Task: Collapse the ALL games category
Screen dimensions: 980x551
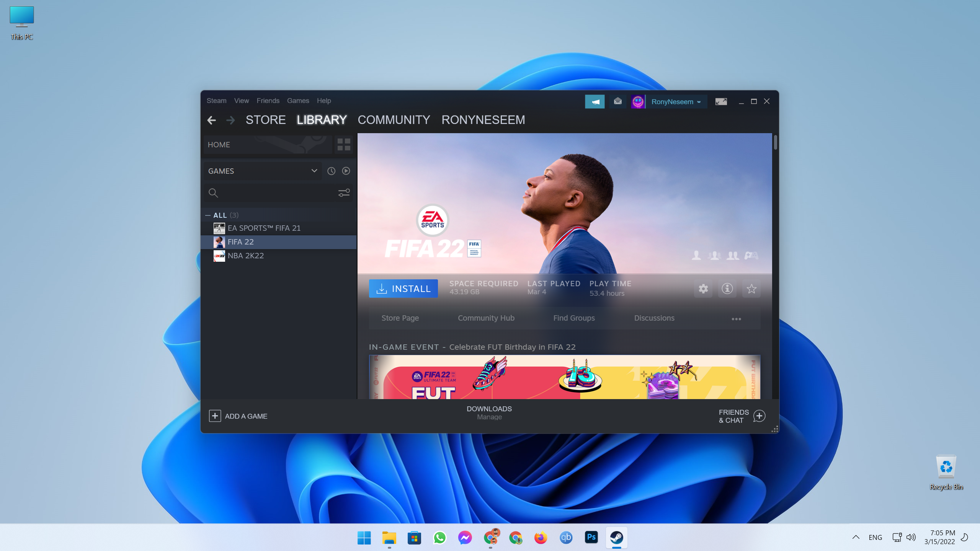Action: (x=208, y=215)
